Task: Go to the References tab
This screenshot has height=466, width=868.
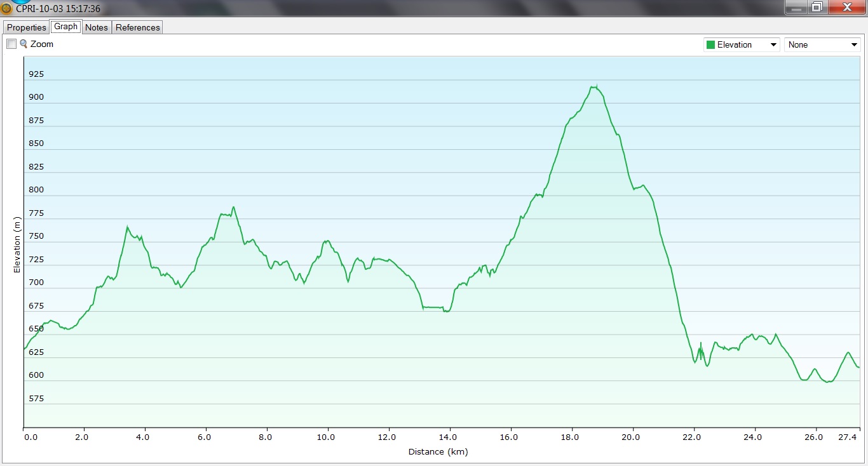Action: pyautogui.click(x=138, y=27)
